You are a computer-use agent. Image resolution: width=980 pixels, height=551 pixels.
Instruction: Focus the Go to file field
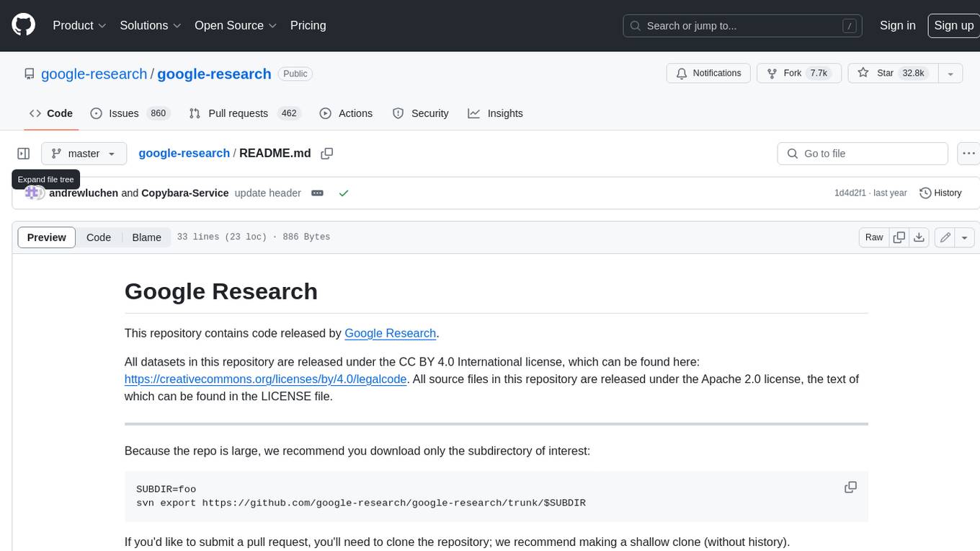click(863, 154)
